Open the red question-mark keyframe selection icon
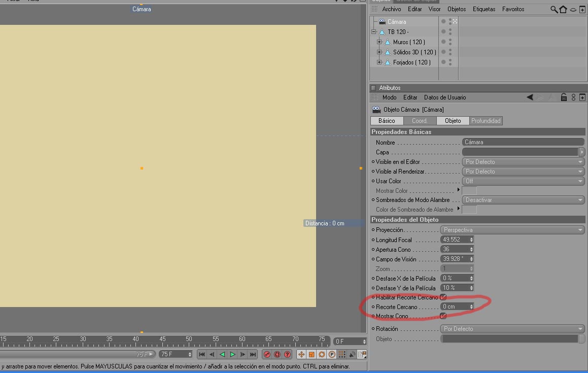Image resolution: width=588 pixels, height=373 pixels. pyautogui.click(x=288, y=354)
